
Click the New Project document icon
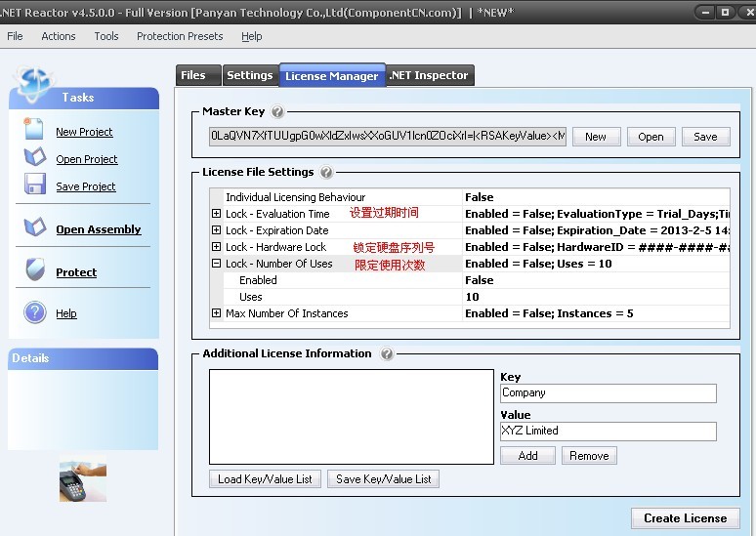34,129
